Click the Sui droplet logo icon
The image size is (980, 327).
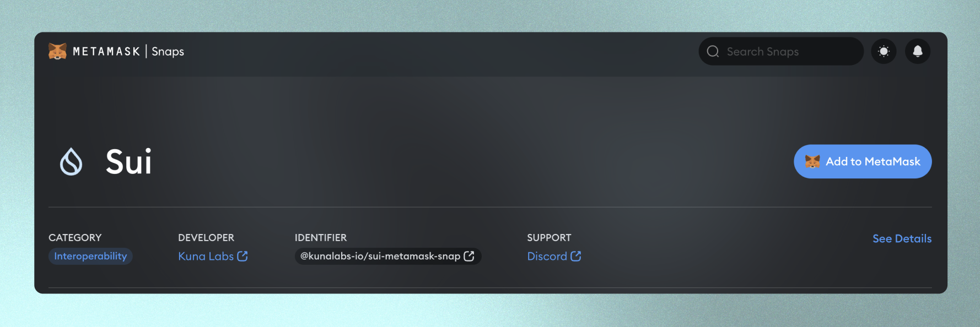point(71,162)
